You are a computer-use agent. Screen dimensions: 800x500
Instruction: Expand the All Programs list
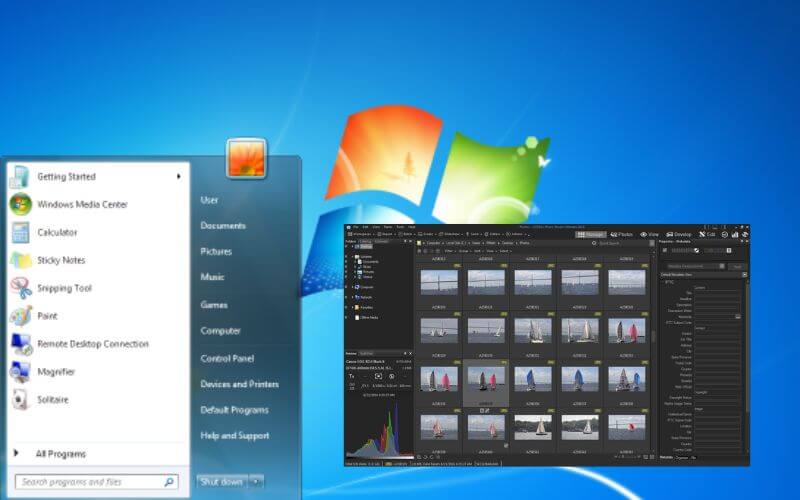click(x=60, y=454)
